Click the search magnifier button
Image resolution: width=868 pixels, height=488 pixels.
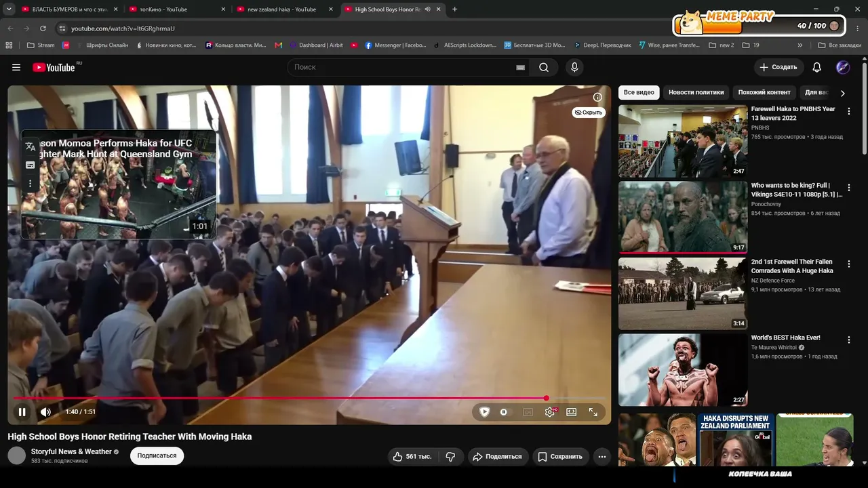(544, 67)
